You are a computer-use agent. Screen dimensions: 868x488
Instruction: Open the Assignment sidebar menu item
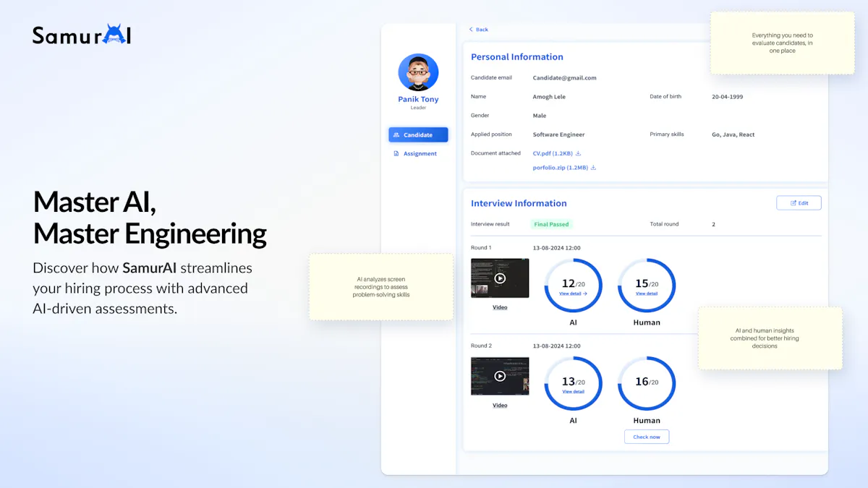tap(415, 153)
